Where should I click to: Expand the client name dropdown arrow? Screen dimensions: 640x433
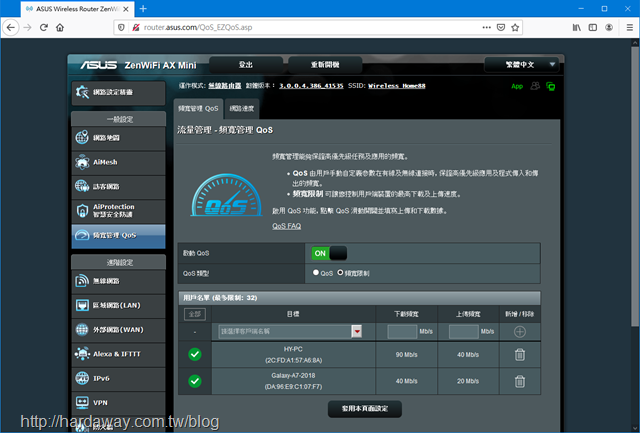(357, 331)
